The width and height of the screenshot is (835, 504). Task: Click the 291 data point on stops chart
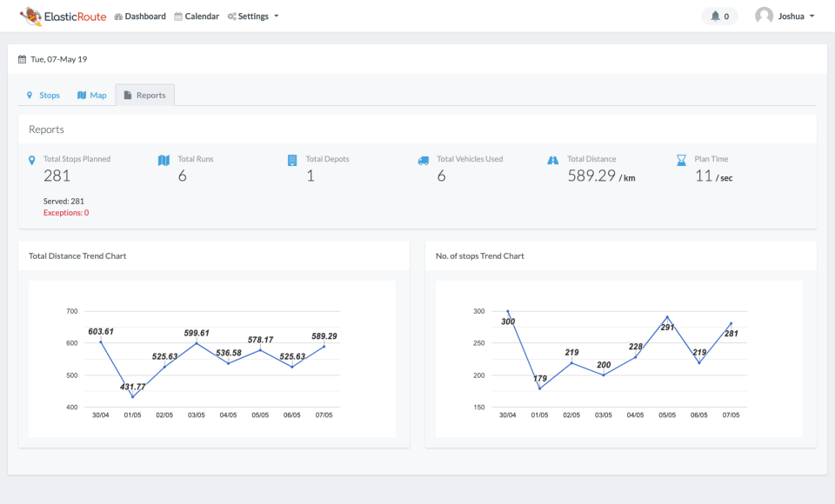coord(667,317)
